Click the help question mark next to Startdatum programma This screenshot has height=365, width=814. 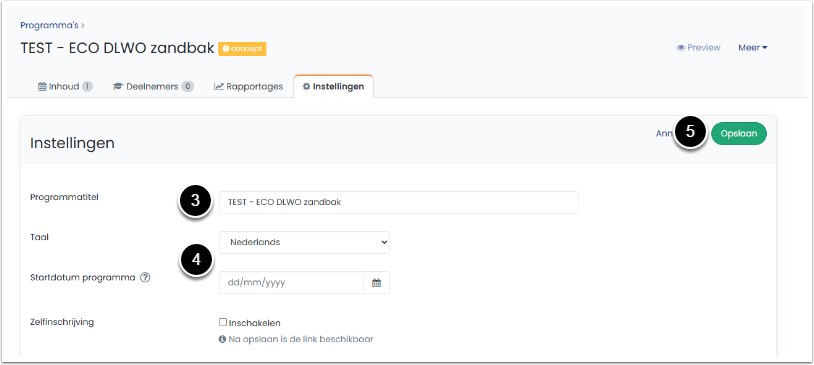coord(145,278)
